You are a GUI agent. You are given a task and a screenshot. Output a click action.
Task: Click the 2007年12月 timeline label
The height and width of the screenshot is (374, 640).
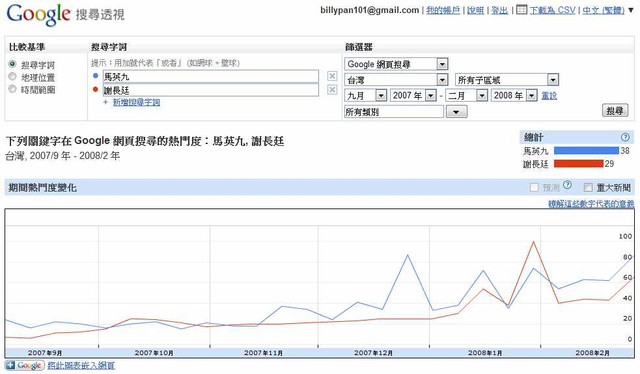click(373, 353)
